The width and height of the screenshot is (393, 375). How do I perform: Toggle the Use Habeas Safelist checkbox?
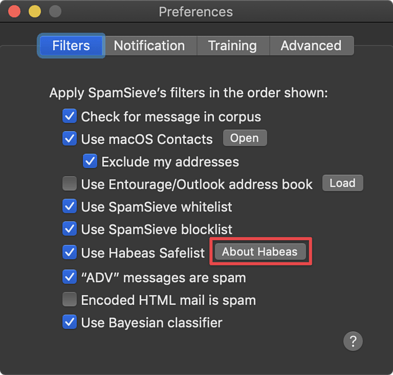(x=69, y=252)
